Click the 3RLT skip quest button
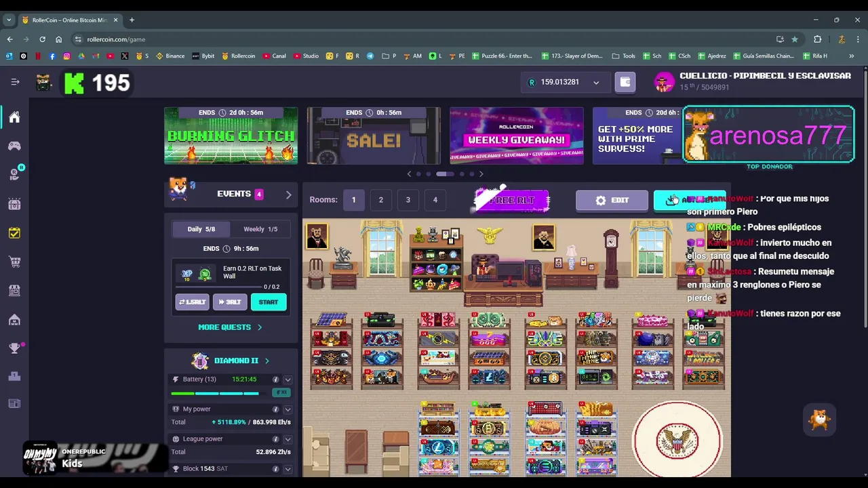Screen dimensions: 868x488 (230, 302)
